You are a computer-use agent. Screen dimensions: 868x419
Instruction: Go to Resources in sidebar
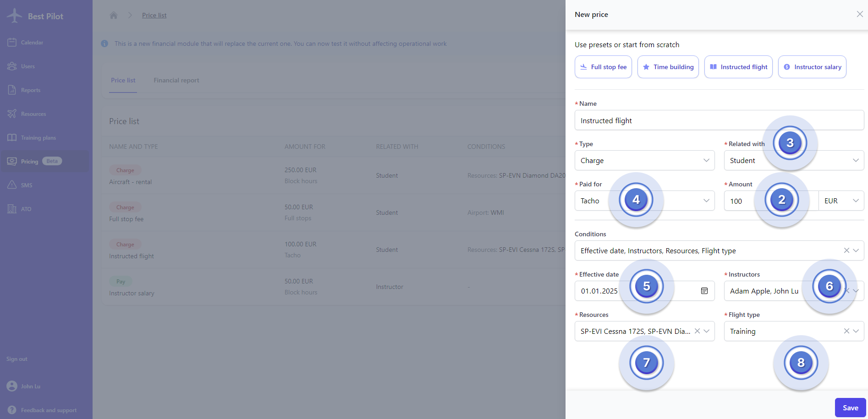[33, 114]
